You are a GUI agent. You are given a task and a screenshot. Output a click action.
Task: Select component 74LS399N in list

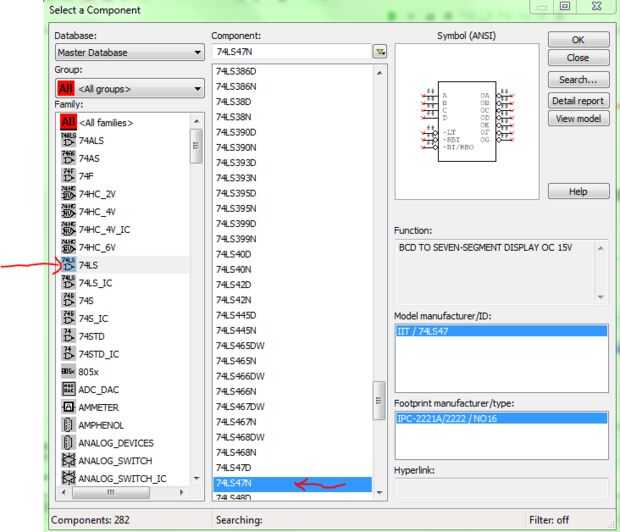coord(236,239)
